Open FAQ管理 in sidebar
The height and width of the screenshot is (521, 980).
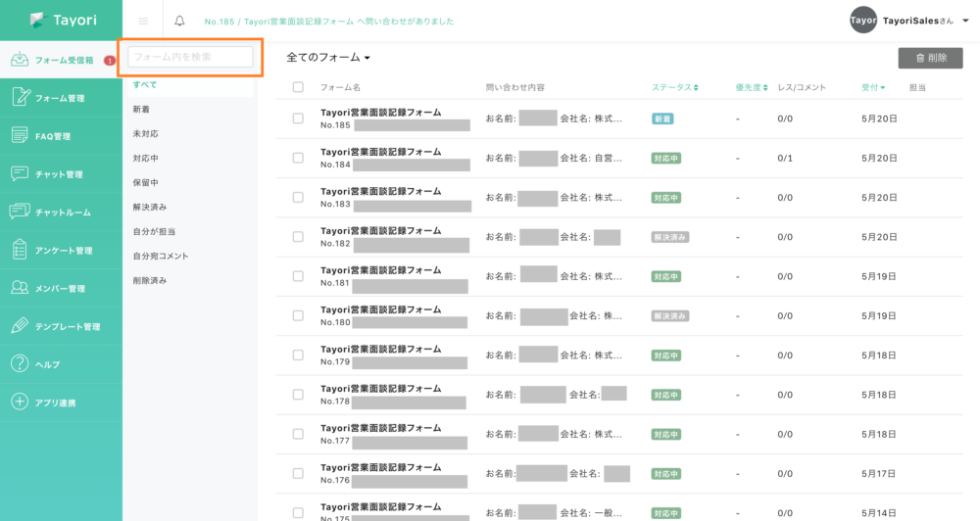[x=61, y=135]
